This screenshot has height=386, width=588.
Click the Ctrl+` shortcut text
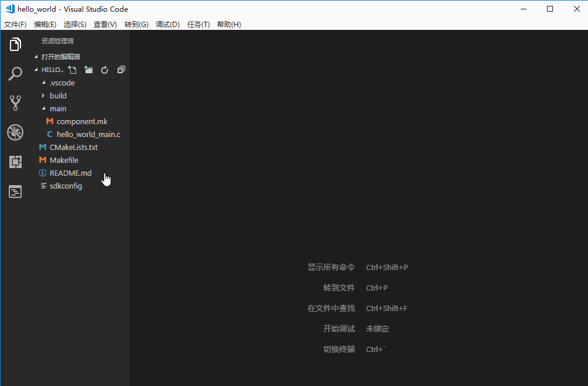point(376,349)
